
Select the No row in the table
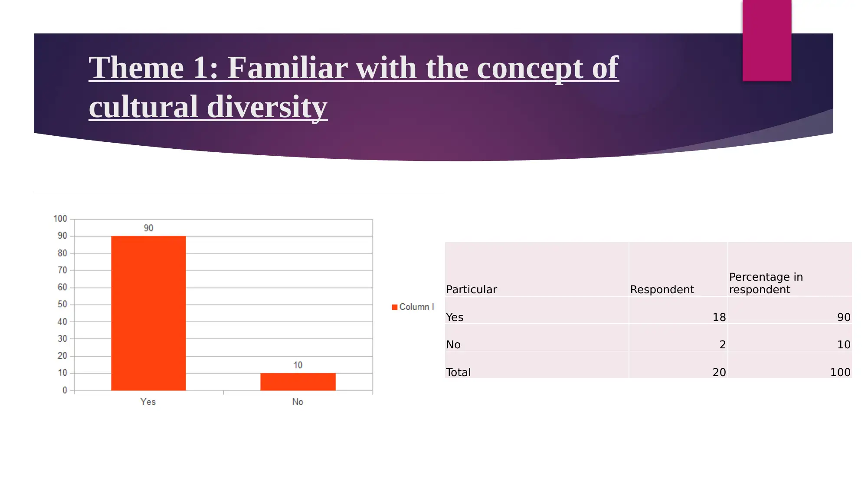click(650, 344)
